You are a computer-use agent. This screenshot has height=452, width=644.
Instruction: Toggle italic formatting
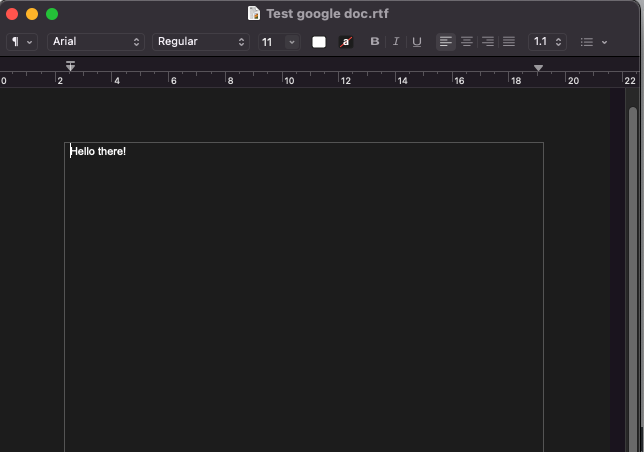pyautogui.click(x=396, y=41)
